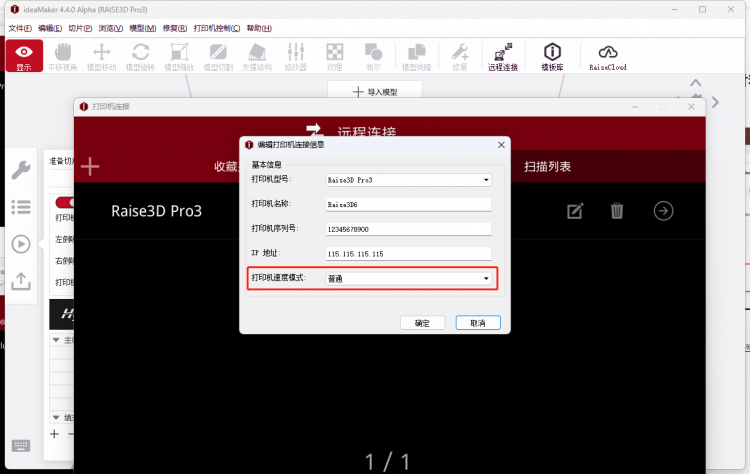Connect to Raise3D Pro3 via arrow icon
Screen dimensions: 750x474
[663, 211]
